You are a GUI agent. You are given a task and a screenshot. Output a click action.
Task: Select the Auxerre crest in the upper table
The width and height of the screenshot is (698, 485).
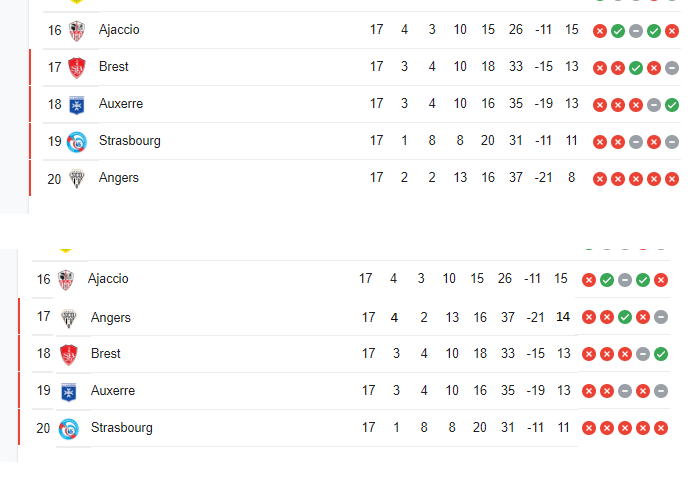tap(77, 104)
